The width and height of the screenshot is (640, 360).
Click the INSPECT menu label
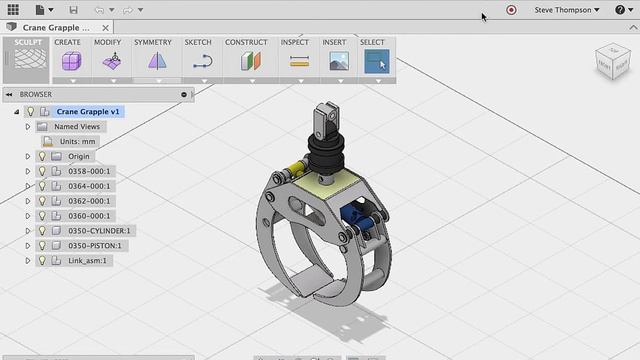click(x=295, y=42)
